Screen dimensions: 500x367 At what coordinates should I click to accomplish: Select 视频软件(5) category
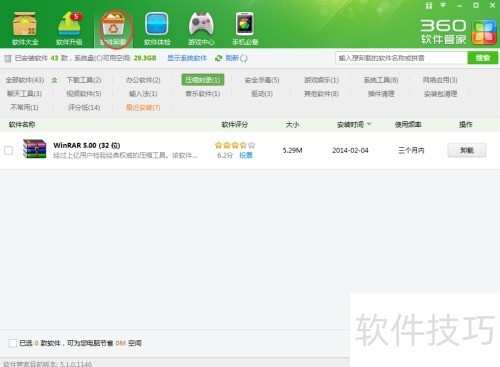[84, 94]
